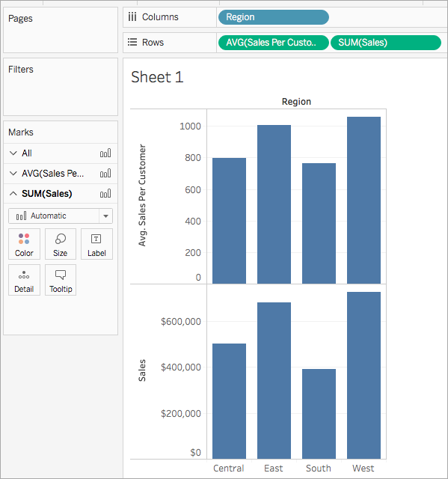This screenshot has height=479, width=448.
Task: Click the West bar in Sales chart
Action: (363, 376)
